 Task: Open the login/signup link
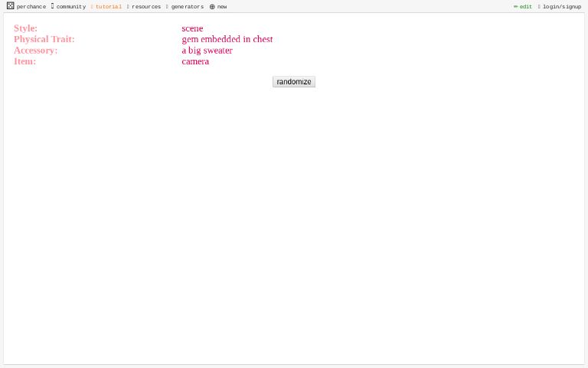click(x=562, y=7)
